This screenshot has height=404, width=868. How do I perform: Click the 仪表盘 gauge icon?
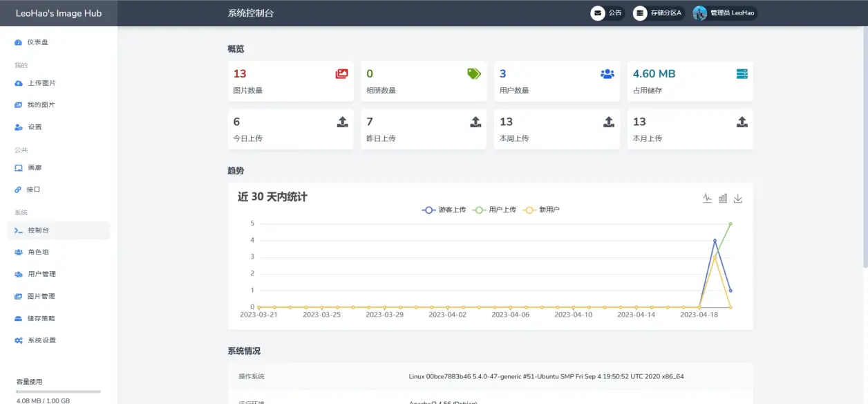19,42
